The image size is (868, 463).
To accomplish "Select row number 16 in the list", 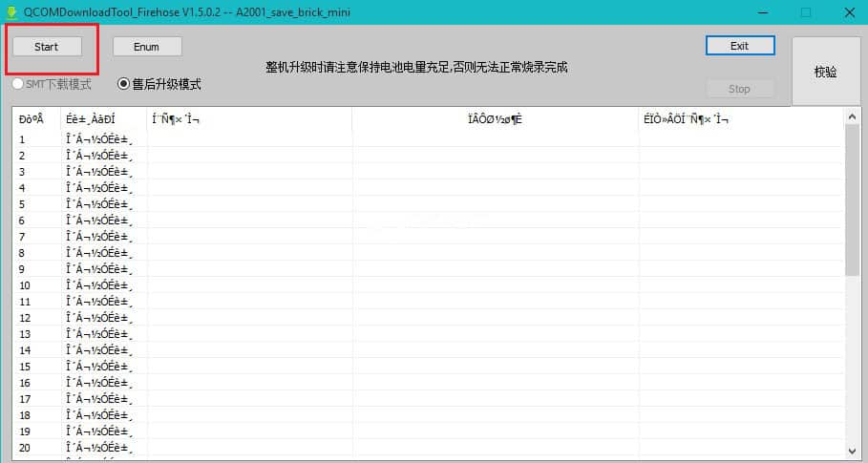I will (x=426, y=383).
